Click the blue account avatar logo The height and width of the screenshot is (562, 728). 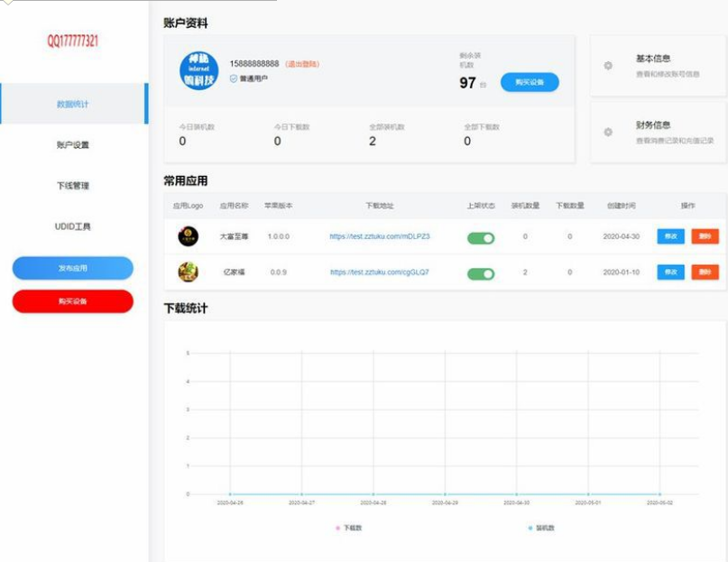coord(198,70)
